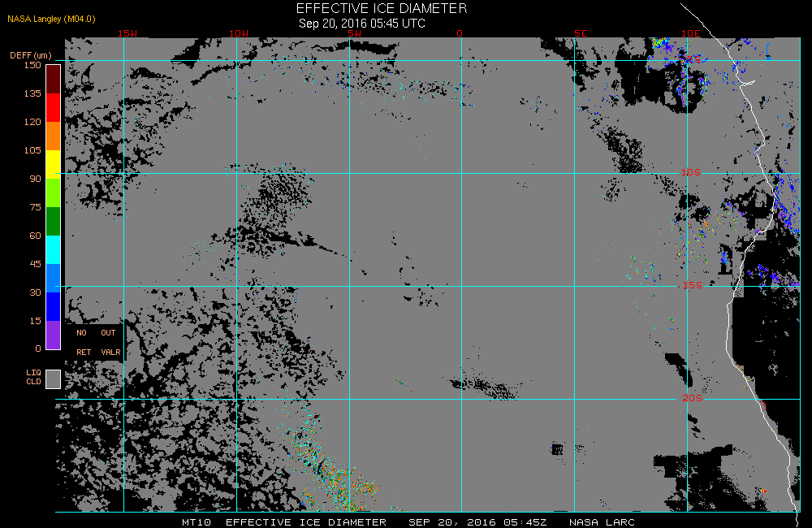
Task: Select the purple 0-15 color band
Action: 54,335
